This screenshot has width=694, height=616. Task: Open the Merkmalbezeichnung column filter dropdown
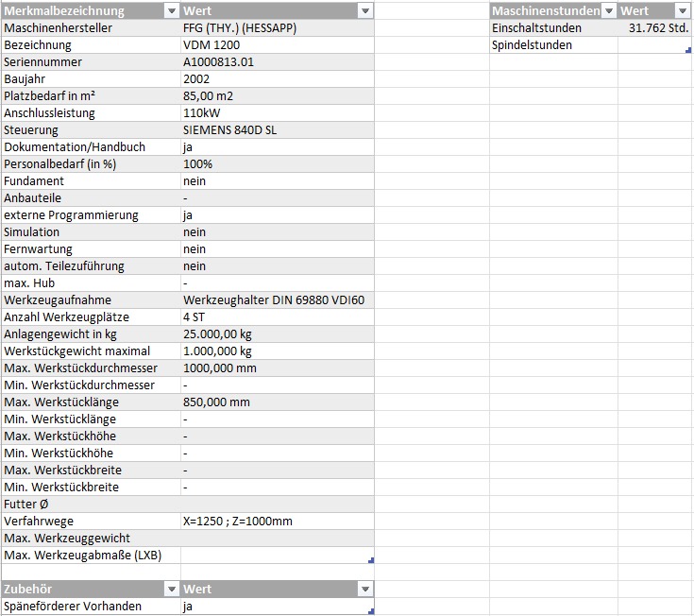click(171, 11)
